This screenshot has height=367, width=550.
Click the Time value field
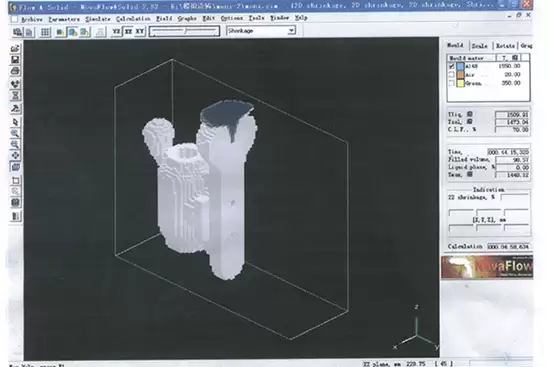pos(508,152)
